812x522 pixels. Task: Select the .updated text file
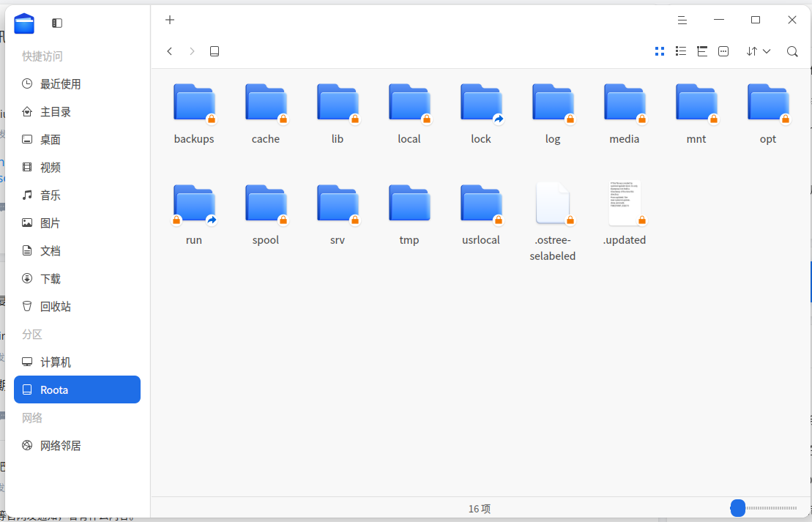tap(625, 204)
